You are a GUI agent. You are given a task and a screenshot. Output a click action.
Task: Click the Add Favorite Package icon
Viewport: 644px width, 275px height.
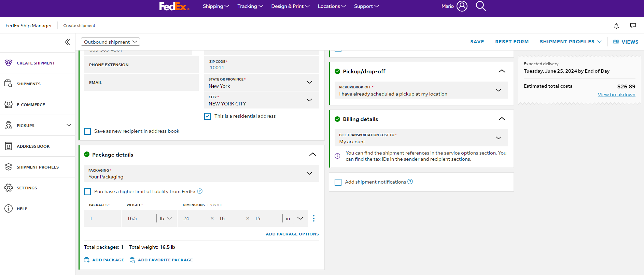coord(132,260)
